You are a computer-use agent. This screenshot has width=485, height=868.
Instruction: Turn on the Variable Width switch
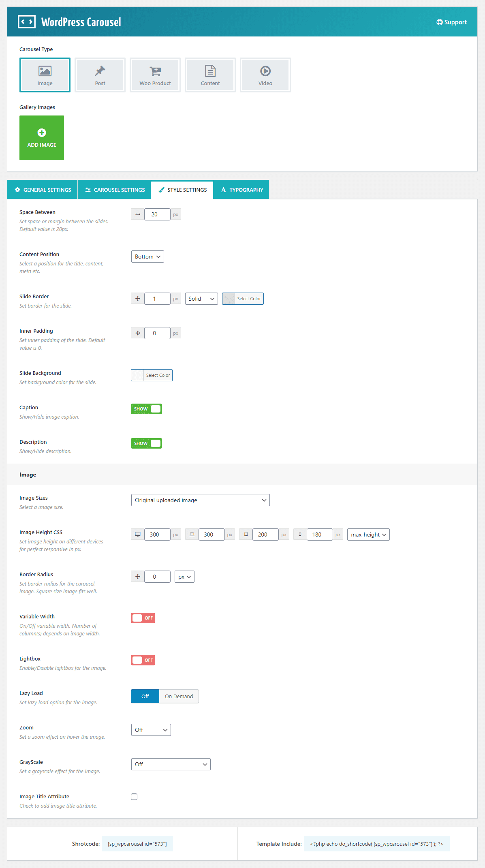tap(143, 618)
